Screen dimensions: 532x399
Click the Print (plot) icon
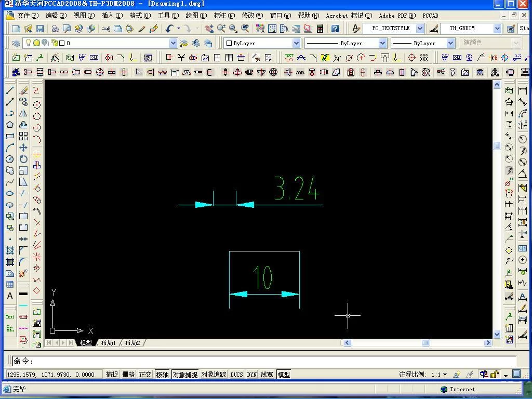pos(55,29)
